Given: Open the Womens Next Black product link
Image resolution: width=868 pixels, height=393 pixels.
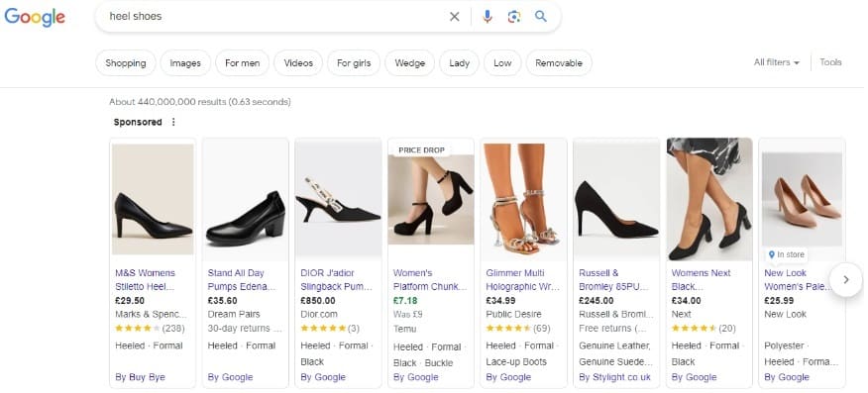Looking at the screenshot, I should (x=701, y=280).
